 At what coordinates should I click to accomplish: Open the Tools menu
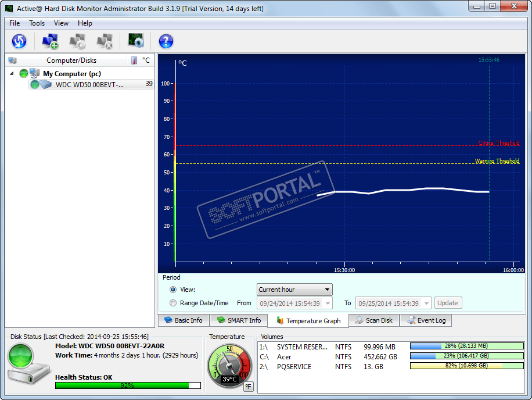pos(37,23)
